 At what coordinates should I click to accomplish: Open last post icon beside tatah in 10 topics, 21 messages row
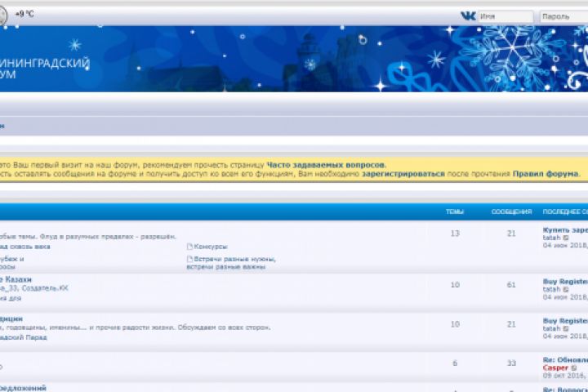click(566, 328)
